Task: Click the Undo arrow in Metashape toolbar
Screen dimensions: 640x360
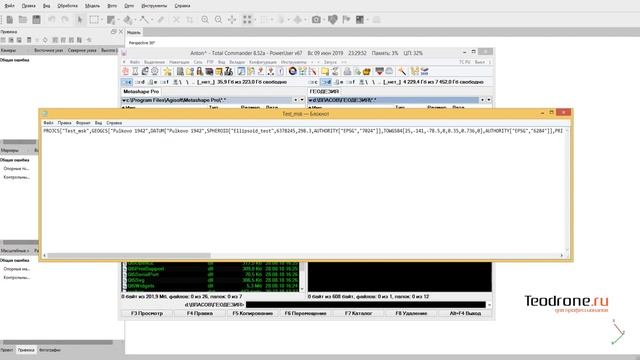Action: 51,20
